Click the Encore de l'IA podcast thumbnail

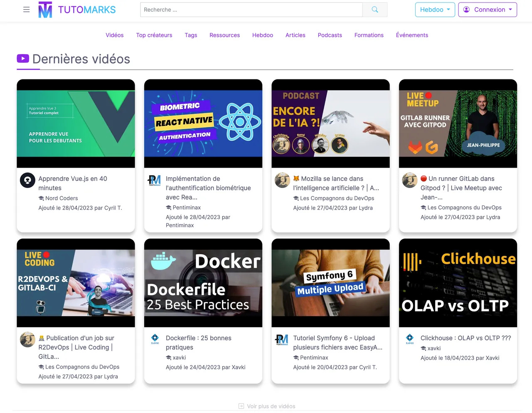[330, 123]
